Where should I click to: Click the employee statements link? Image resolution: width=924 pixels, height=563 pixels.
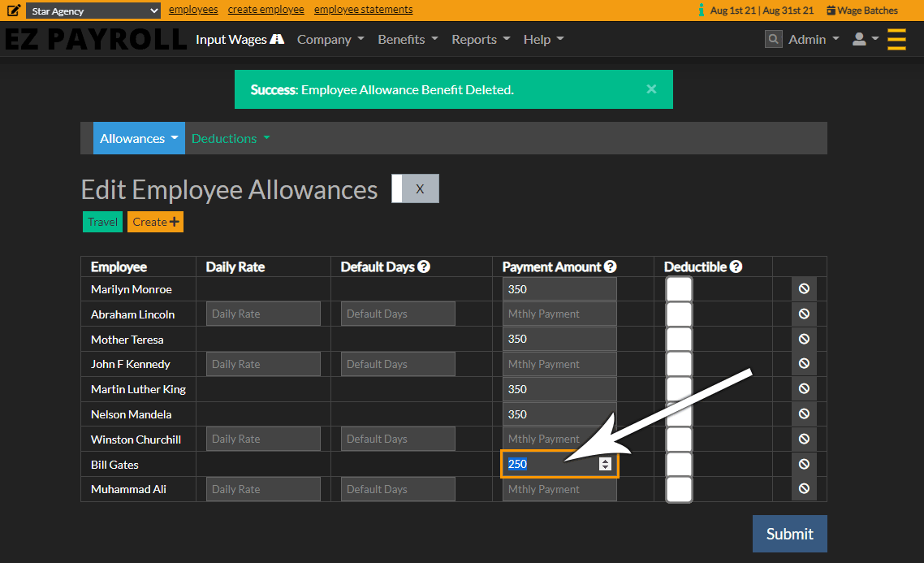(362, 9)
